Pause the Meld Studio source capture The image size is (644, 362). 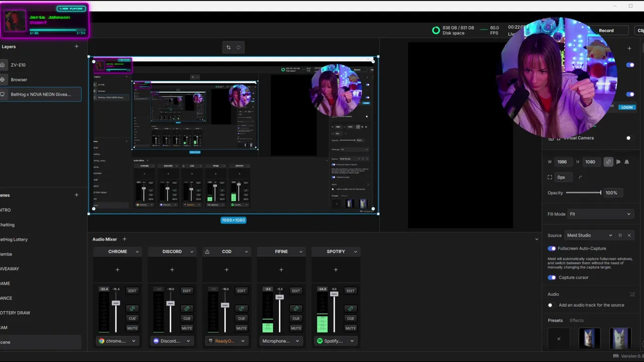click(620, 235)
